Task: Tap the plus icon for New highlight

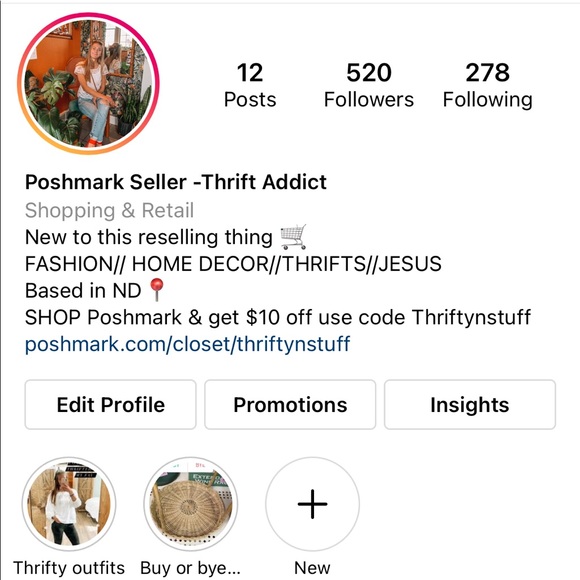Action: point(313,504)
